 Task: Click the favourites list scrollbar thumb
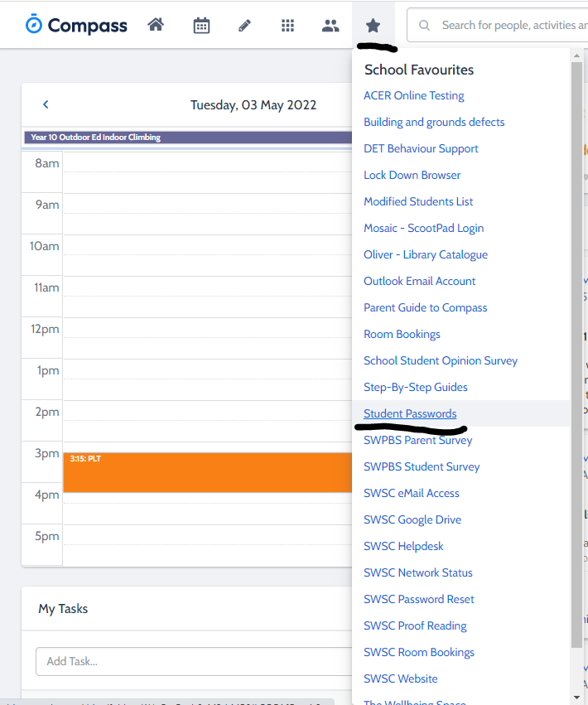tap(576, 355)
